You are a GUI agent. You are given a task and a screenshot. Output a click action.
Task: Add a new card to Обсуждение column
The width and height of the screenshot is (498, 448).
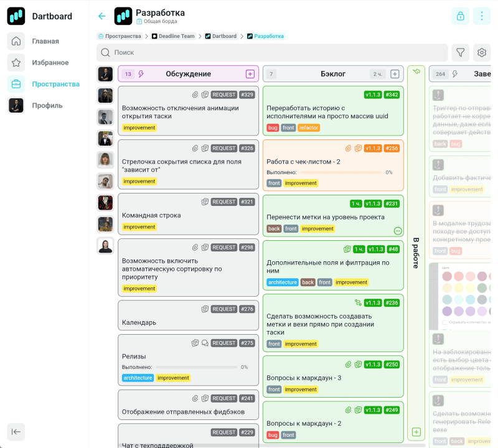250,74
